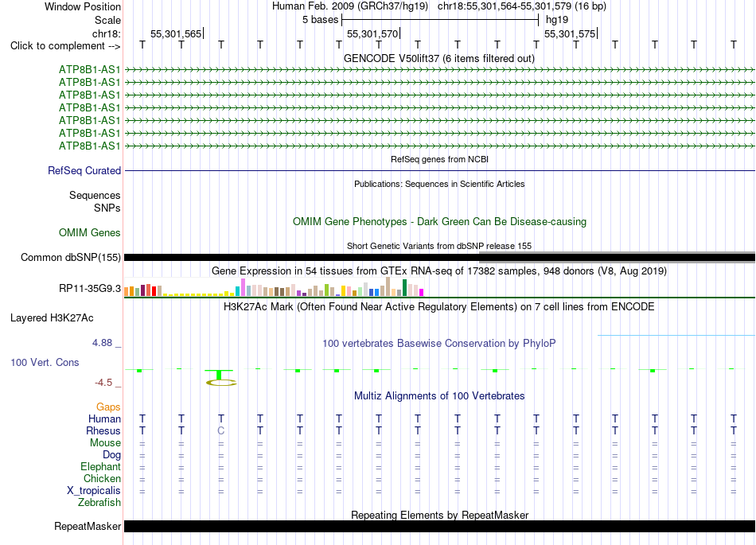
Task: Open 'Repeating Elements by RepeatMasker' title
Action: 440,515
